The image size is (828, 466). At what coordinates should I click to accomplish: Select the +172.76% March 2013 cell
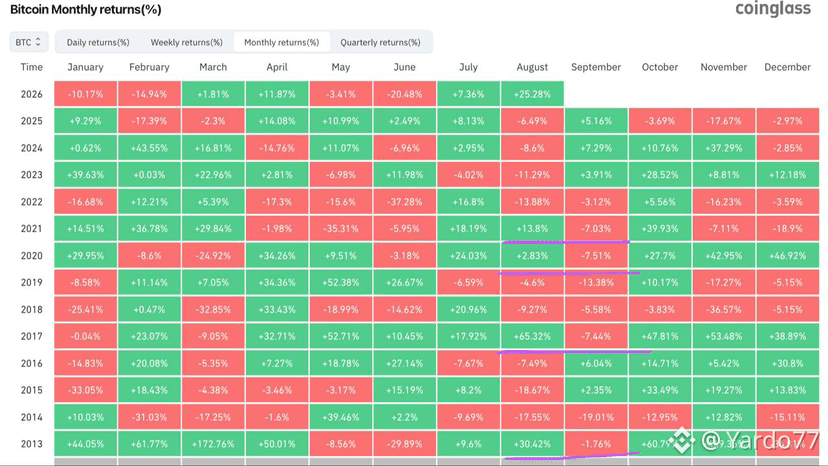[x=213, y=444]
